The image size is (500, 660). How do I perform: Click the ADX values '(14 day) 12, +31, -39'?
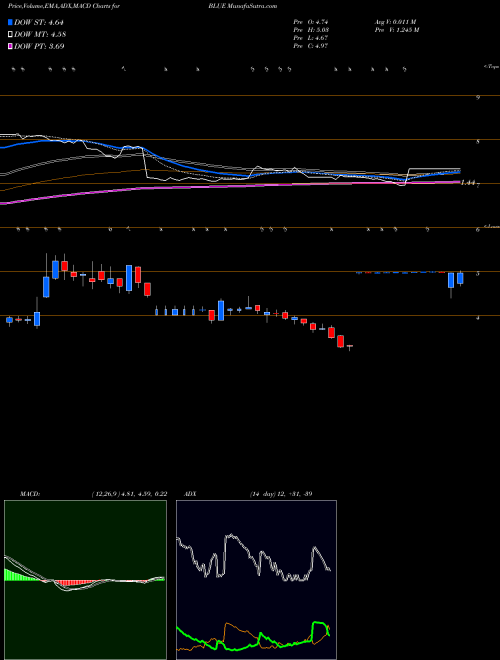[x=281, y=494]
